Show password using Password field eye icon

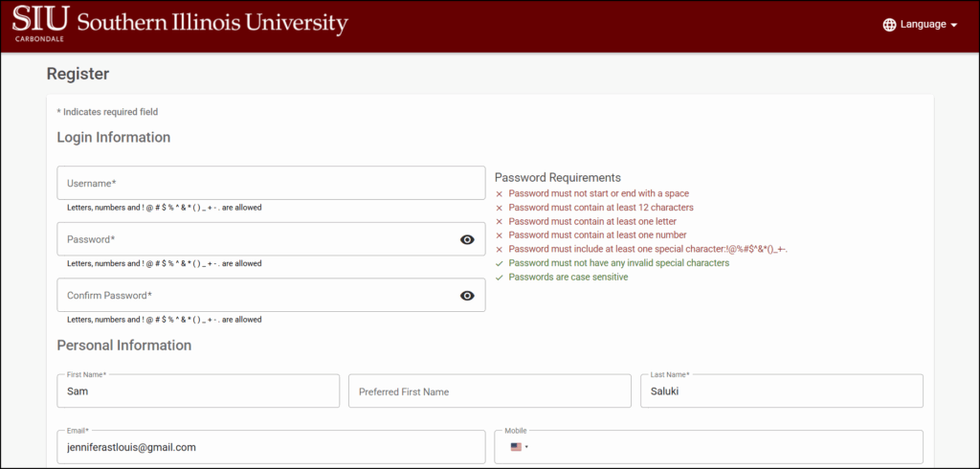click(467, 239)
